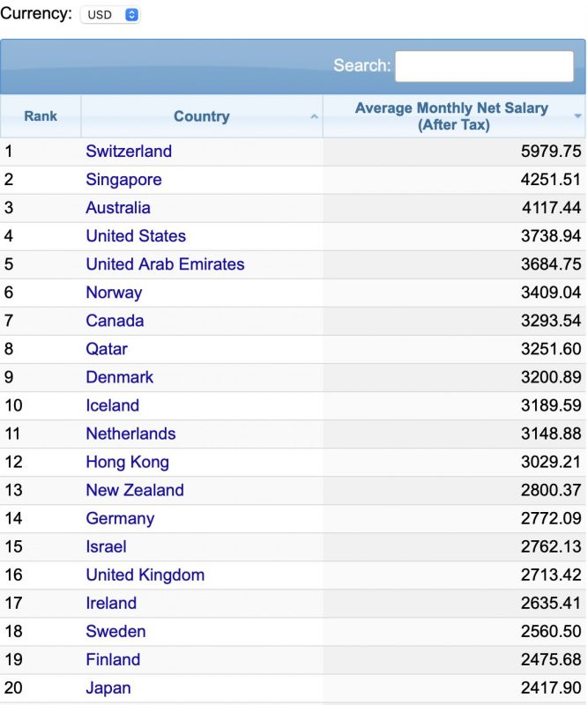Image resolution: width=588 pixels, height=705 pixels.
Task: Open the Switzerland link
Action: pyautogui.click(x=129, y=151)
